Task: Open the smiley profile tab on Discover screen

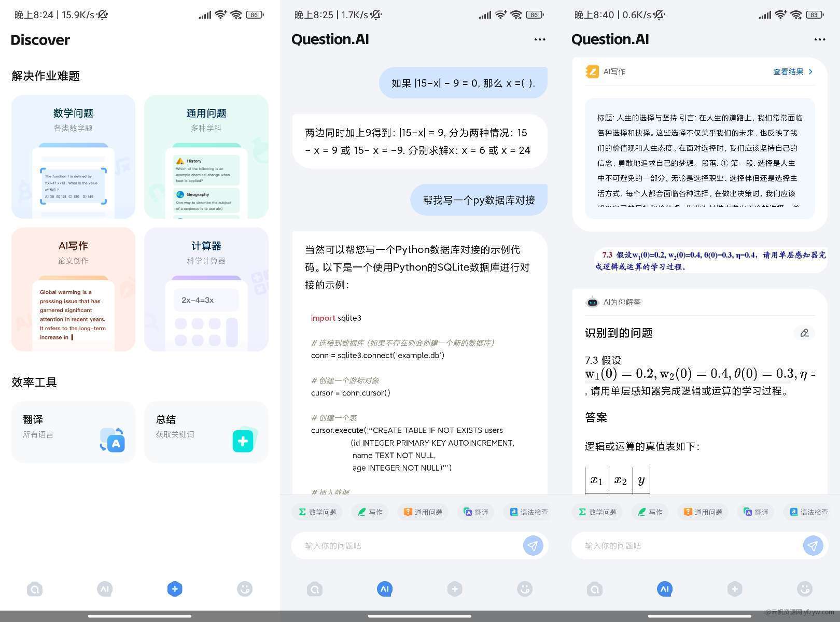Action: [x=245, y=589]
